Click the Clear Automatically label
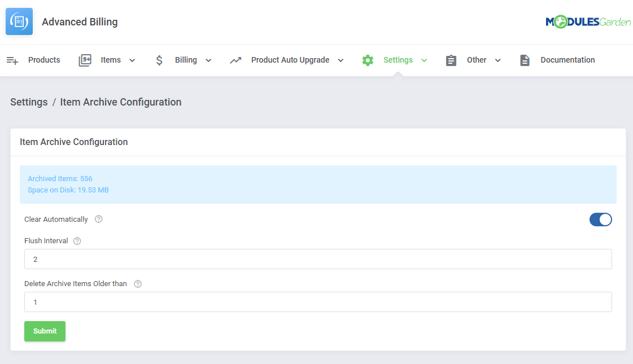Image resolution: width=633 pixels, height=364 pixels. [56, 219]
